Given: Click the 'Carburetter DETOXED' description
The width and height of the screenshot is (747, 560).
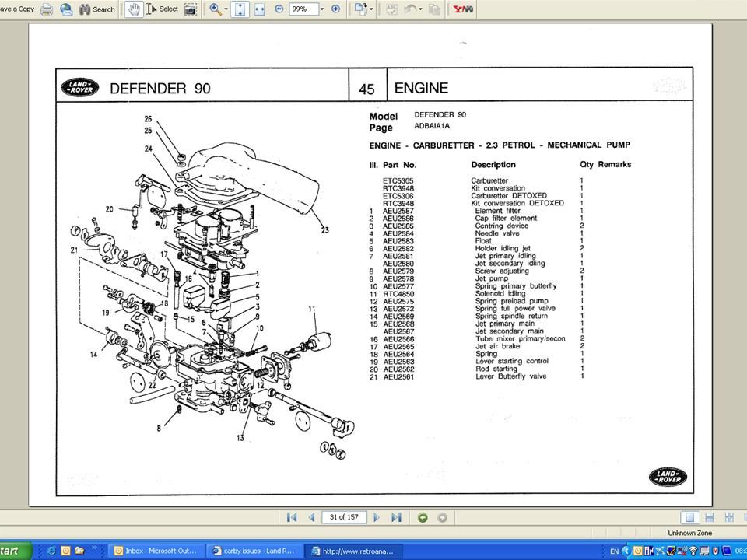Looking at the screenshot, I should [x=509, y=196].
